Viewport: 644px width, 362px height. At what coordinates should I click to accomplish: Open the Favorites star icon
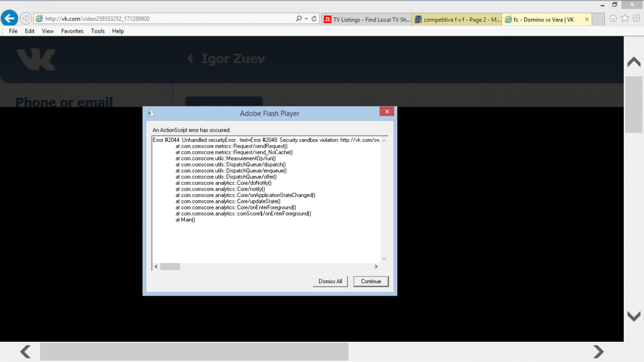click(625, 18)
